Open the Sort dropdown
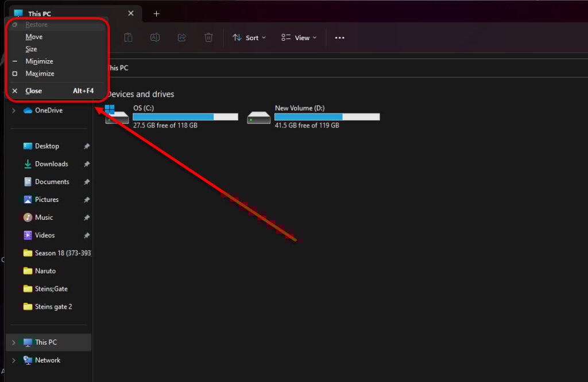The width and height of the screenshot is (588, 382). 249,38
